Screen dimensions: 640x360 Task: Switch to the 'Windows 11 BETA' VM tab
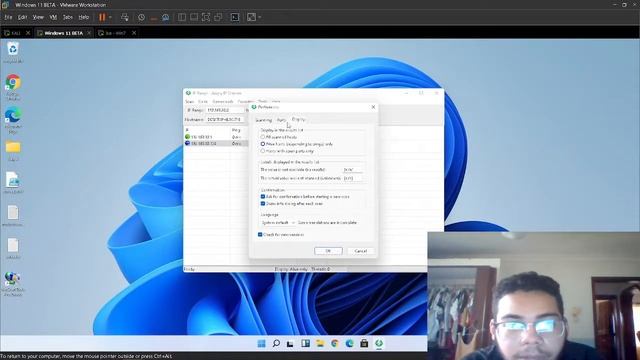[63, 33]
